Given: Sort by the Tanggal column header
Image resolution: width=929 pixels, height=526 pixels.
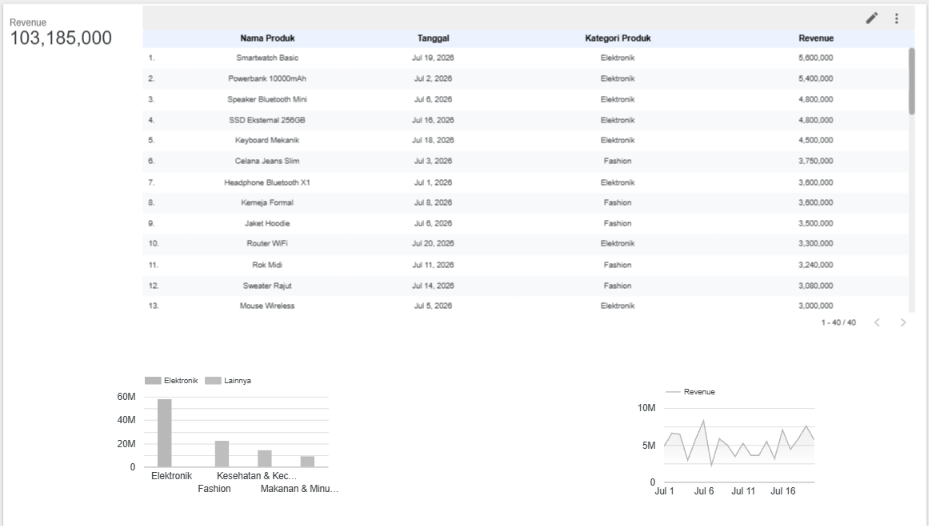Looking at the screenshot, I should [x=433, y=38].
